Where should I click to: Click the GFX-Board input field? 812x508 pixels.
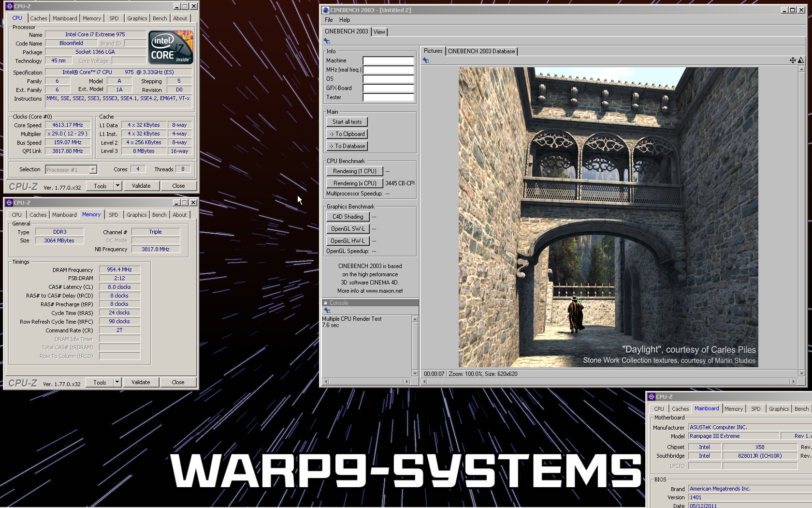point(388,88)
